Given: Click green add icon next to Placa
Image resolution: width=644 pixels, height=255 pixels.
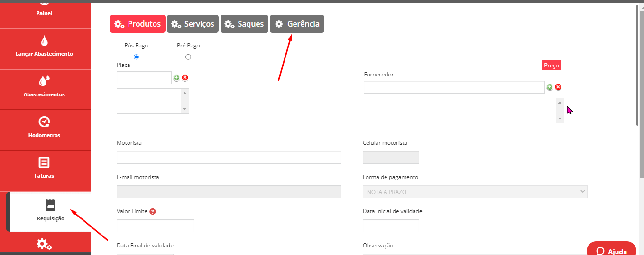Looking at the screenshot, I should [176, 78].
